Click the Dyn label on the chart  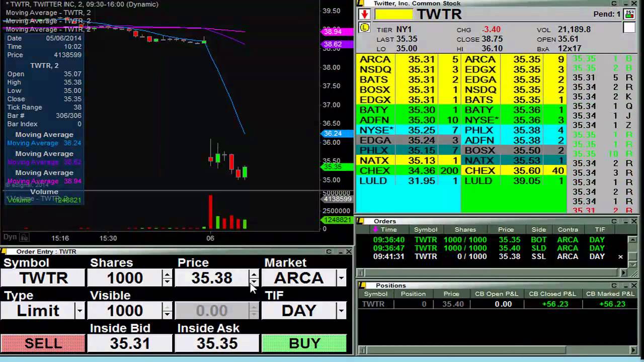[10, 237]
